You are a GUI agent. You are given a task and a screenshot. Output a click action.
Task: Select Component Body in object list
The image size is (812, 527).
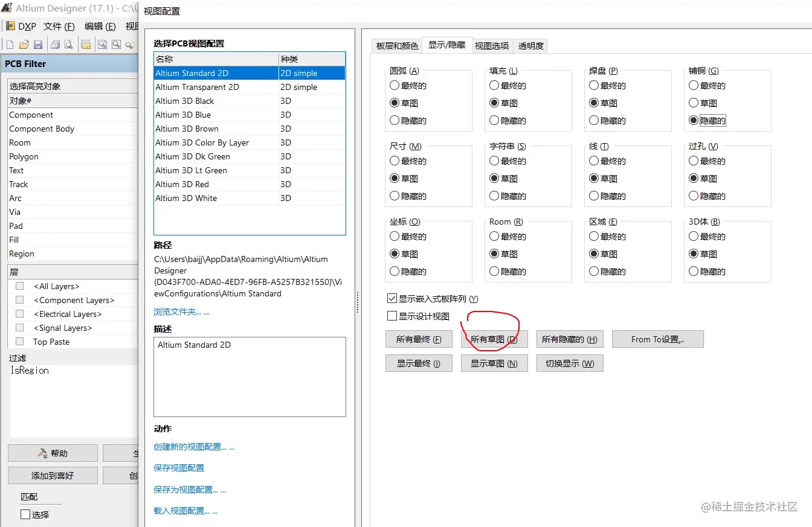coord(72,129)
